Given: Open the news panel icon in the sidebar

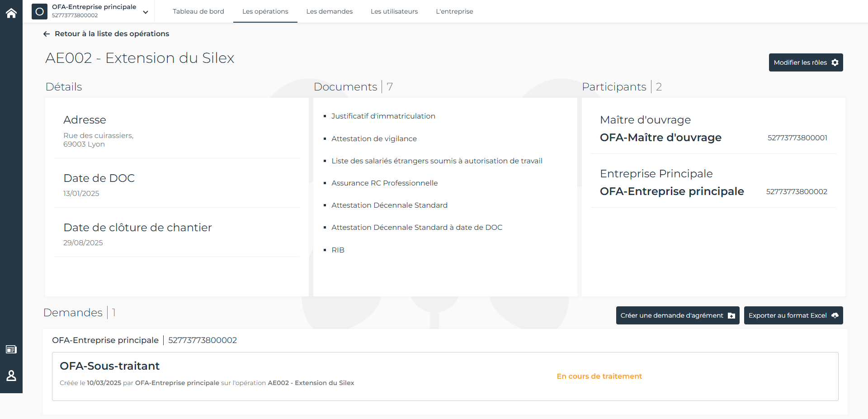Looking at the screenshot, I should click(11, 349).
